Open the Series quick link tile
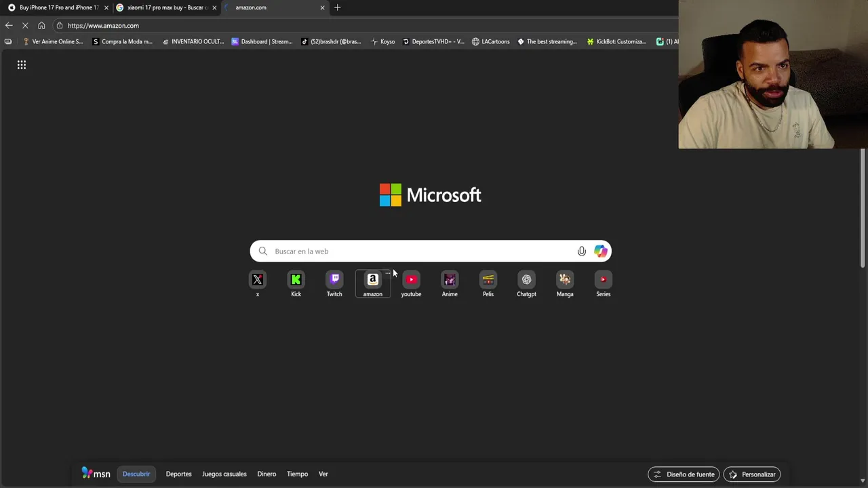The width and height of the screenshot is (868, 488). (x=604, y=284)
